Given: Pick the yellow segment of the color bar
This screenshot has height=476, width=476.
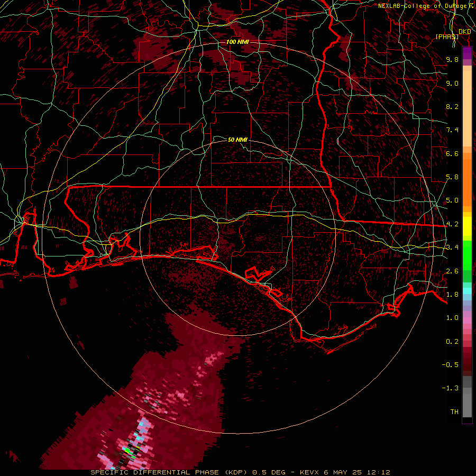Looking at the screenshot, I should pos(467,226).
